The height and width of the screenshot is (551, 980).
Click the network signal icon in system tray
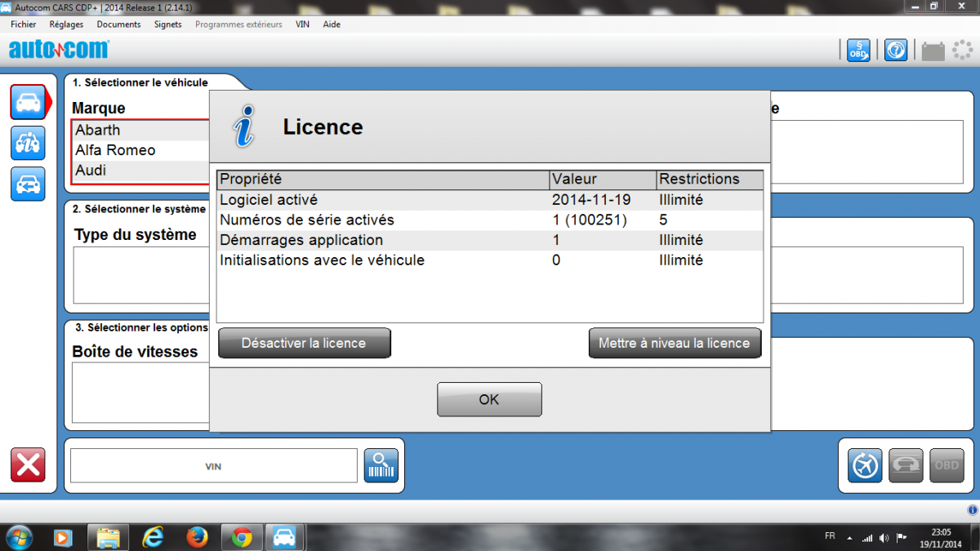(x=866, y=538)
